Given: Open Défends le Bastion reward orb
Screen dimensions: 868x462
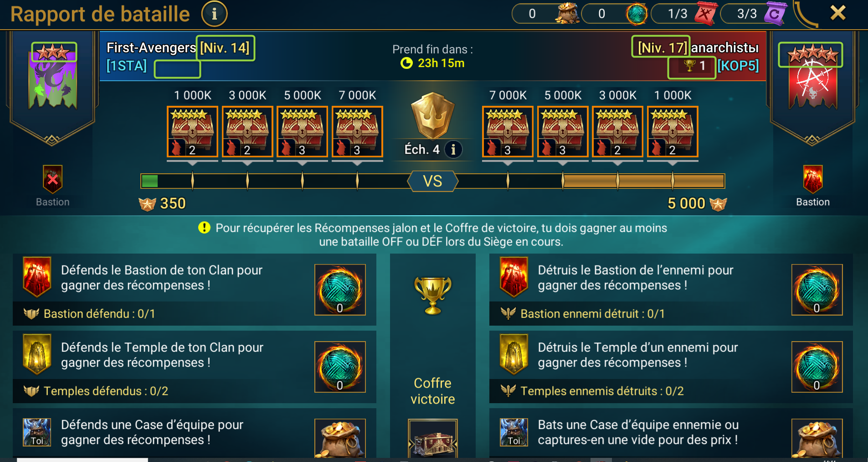Looking at the screenshot, I should (x=340, y=290).
